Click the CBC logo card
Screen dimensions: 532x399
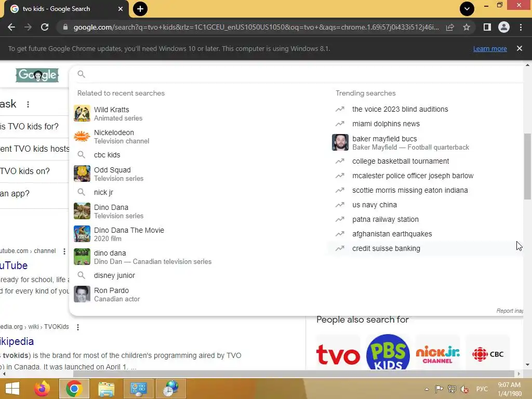tap(487, 353)
